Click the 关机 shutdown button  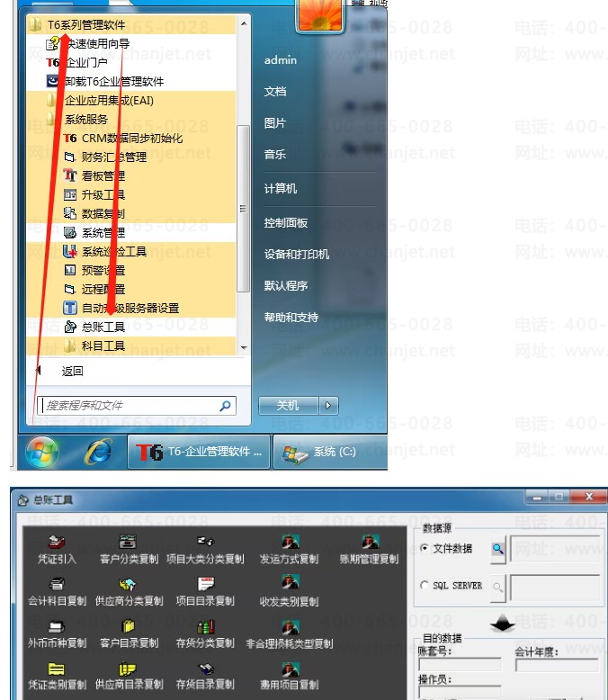click(x=289, y=406)
